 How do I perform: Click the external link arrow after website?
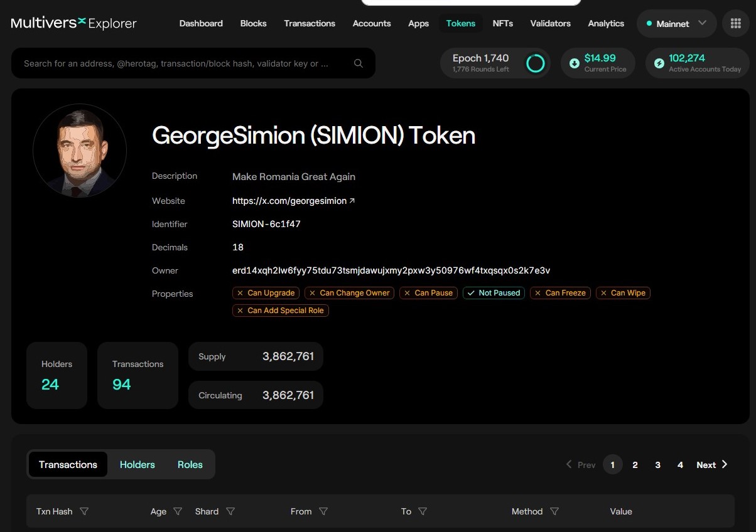coord(352,201)
